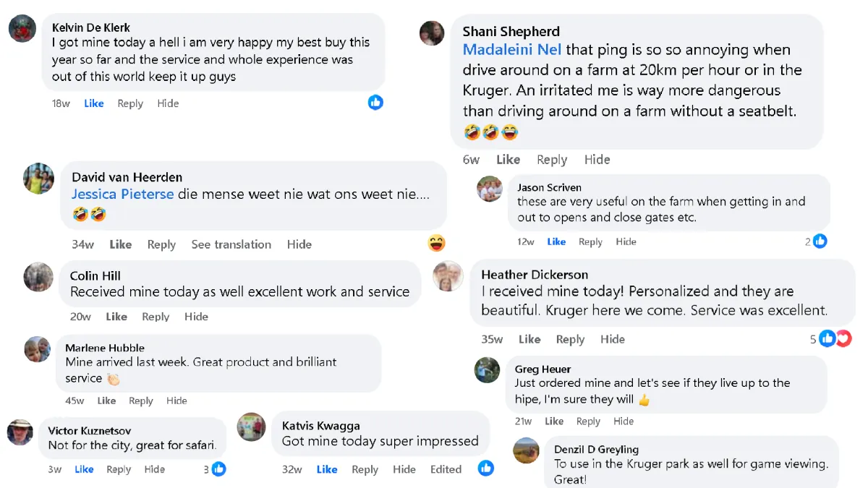Open Colin Hill's profile avatar
The image size is (868, 488).
pos(38,277)
